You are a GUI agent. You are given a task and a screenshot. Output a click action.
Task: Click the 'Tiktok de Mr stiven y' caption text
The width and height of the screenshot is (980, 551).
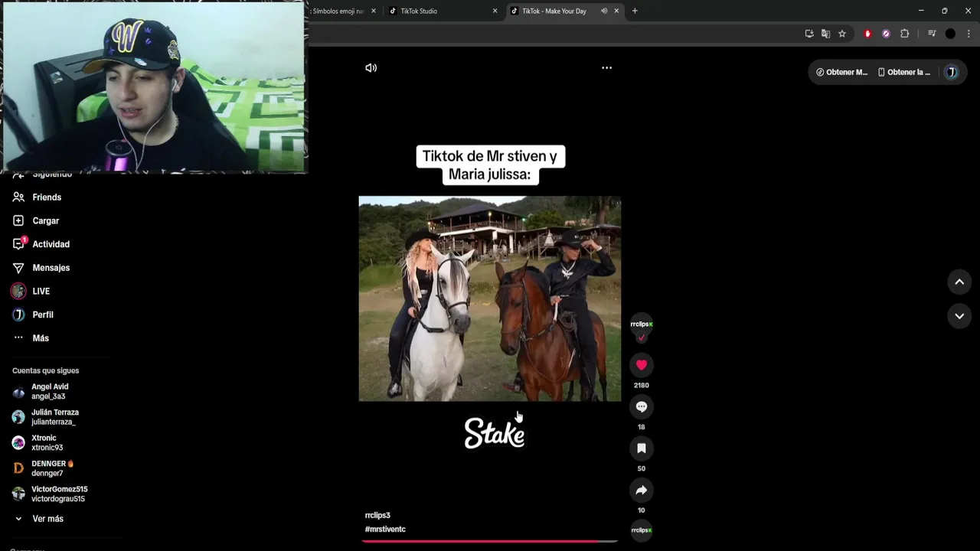tap(490, 156)
